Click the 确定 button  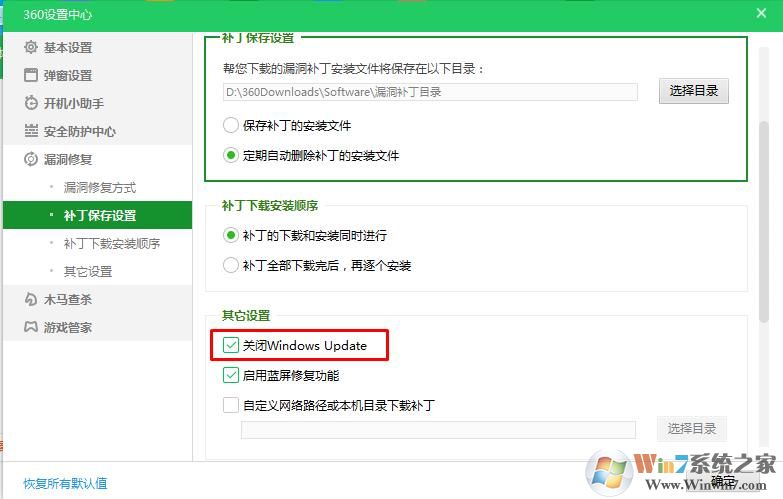723,481
